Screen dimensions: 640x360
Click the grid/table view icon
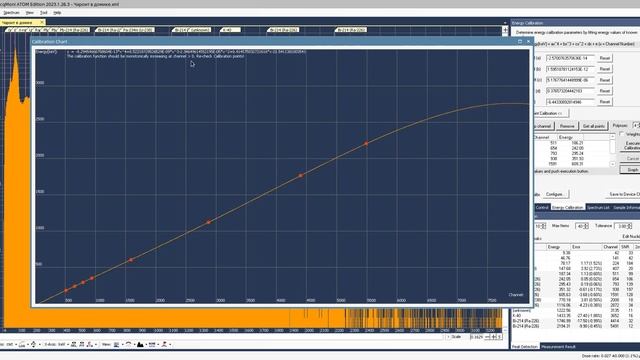click(152, 345)
